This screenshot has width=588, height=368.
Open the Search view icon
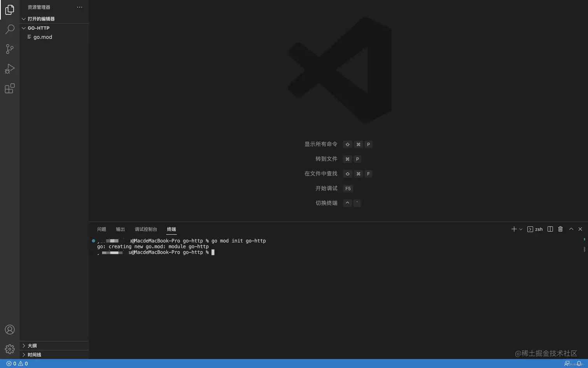pos(10,29)
